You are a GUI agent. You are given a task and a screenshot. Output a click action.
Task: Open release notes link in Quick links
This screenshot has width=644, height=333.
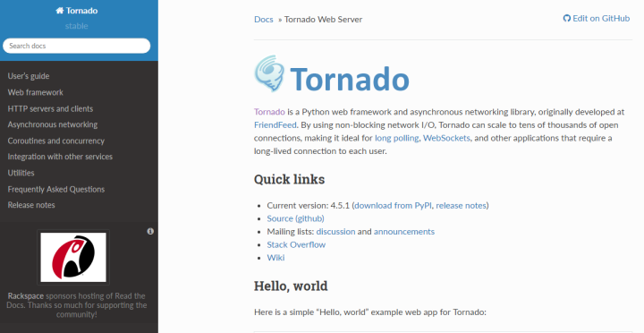(461, 206)
